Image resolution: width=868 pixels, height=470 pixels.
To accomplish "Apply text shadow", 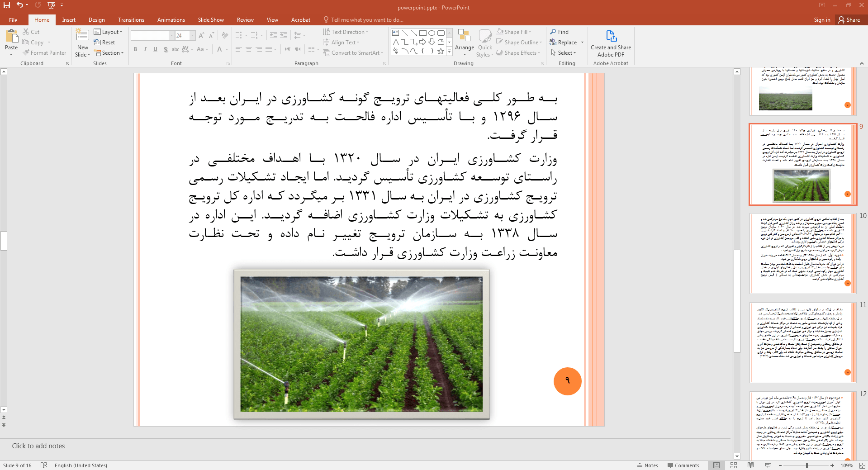I will pyautogui.click(x=166, y=49).
